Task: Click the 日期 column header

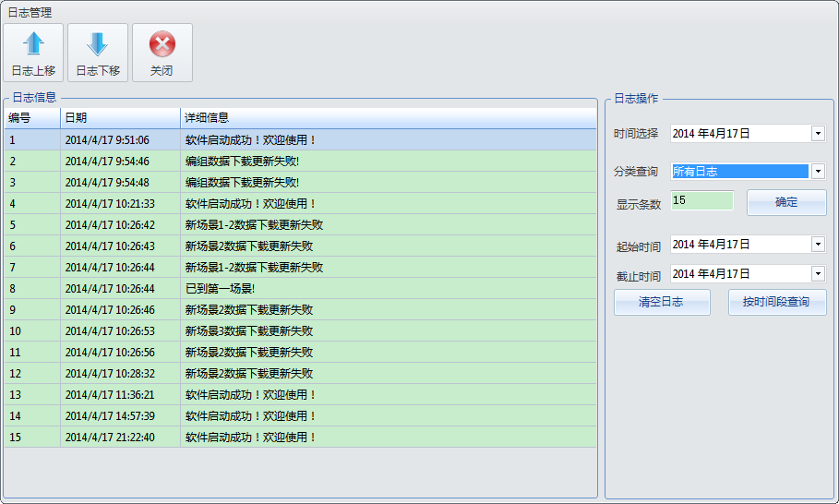Action: 120,118
